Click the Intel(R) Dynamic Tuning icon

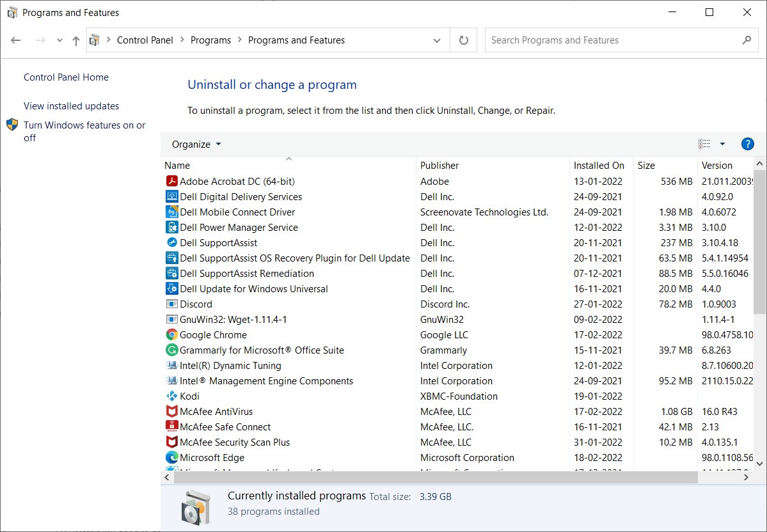point(171,365)
